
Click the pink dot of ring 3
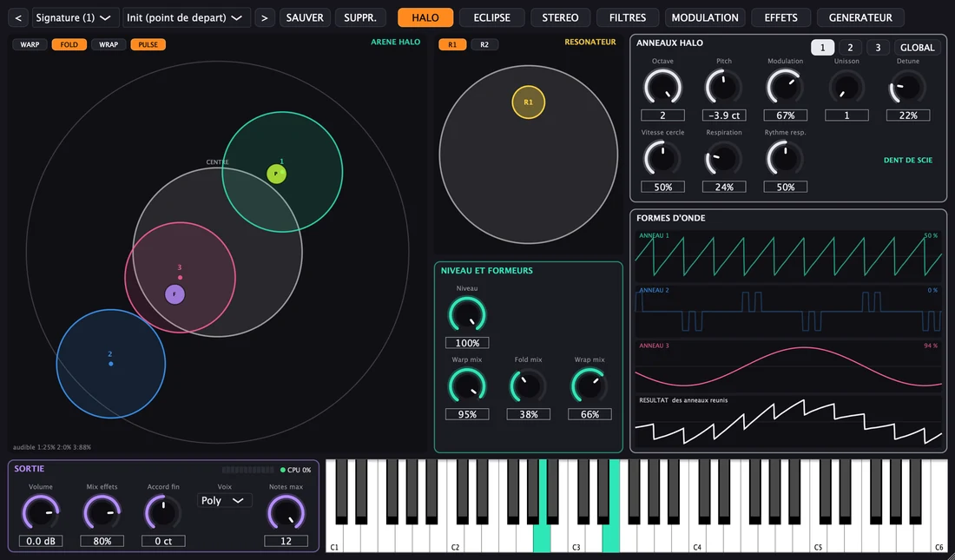(180, 278)
